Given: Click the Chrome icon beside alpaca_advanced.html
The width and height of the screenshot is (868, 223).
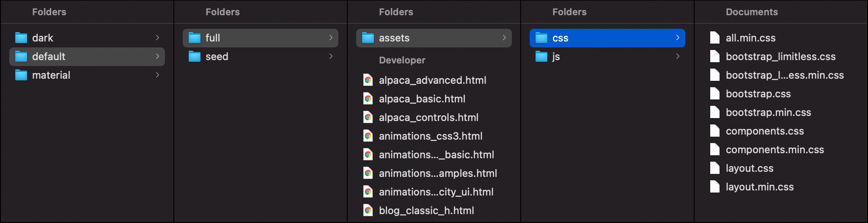Looking at the screenshot, I should pos(368,80).
